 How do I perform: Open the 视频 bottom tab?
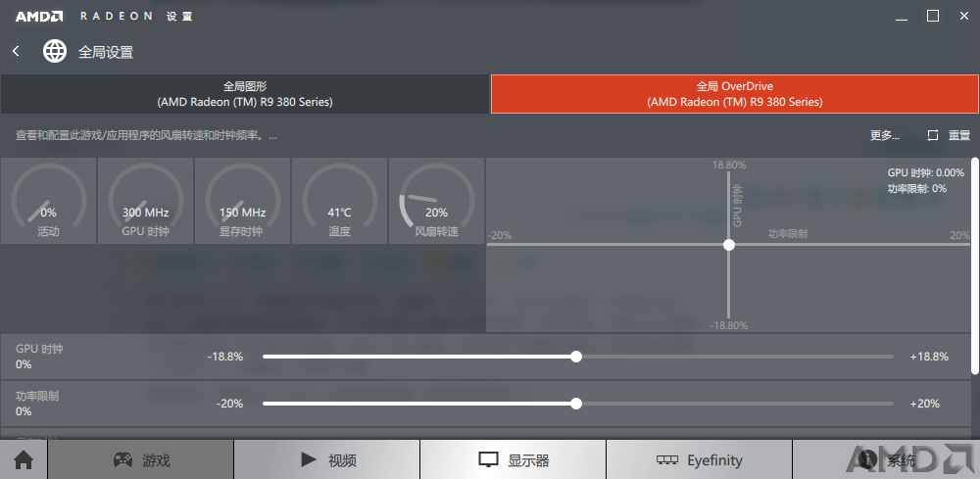point(327,460)
